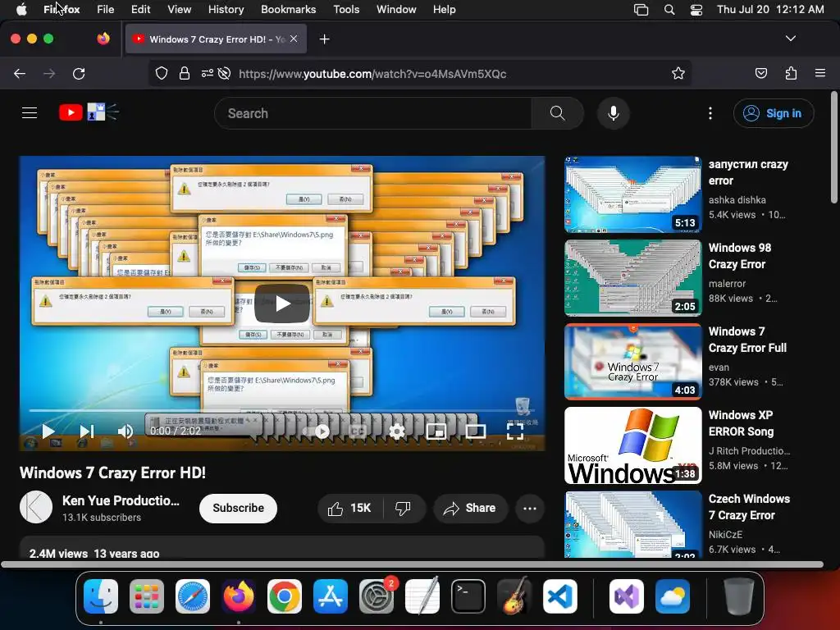Open Czech Windows 7 Crazy Error title

click(749, 507)
